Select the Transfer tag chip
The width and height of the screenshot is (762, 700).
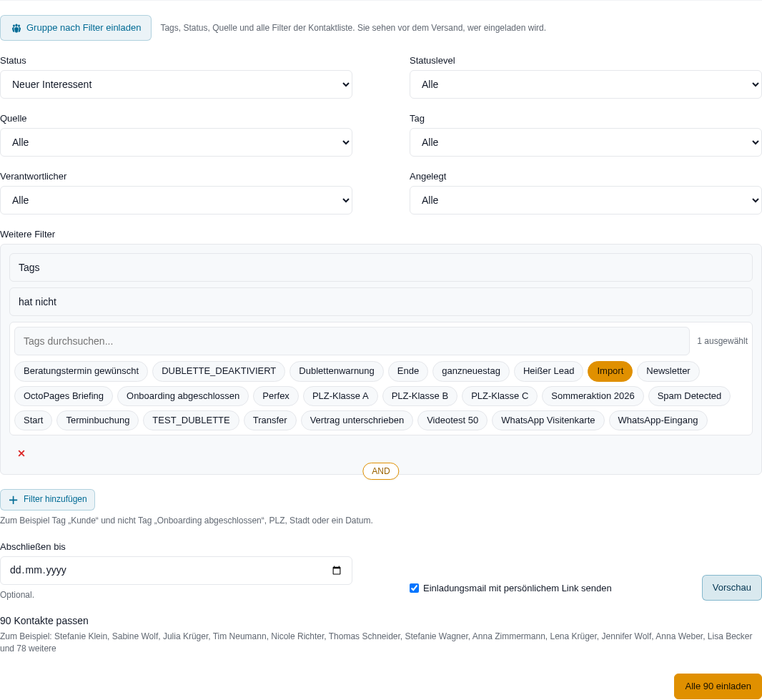[x=269, y=420]
